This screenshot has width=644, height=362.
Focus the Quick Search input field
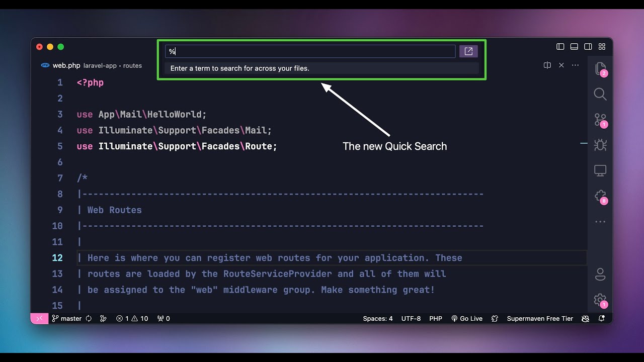point(310,51)
